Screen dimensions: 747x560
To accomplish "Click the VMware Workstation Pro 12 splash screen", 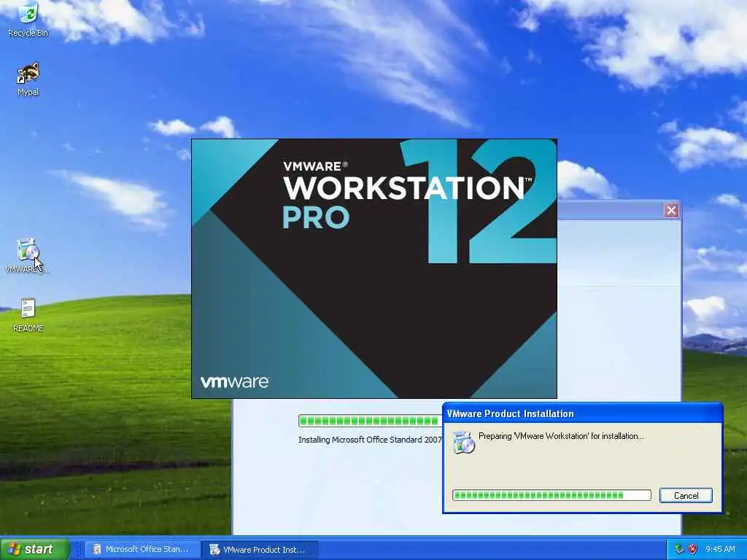I will [374, 268].
